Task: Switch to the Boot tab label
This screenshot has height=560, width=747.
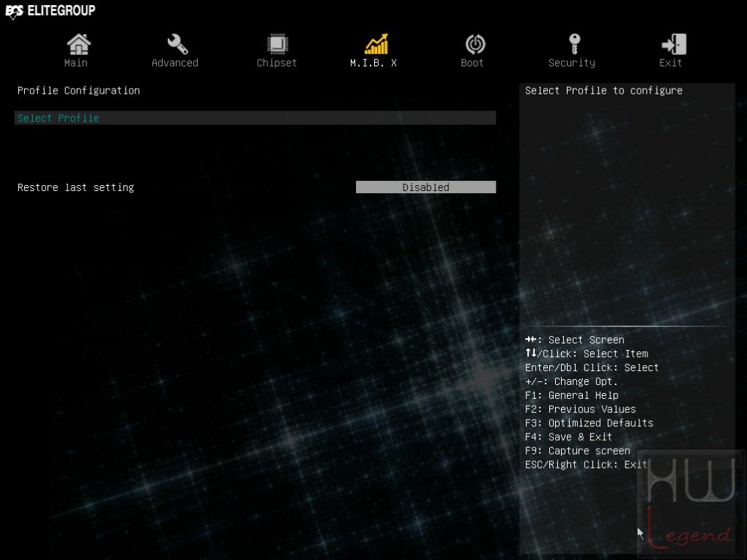Action: coord(472,63)
